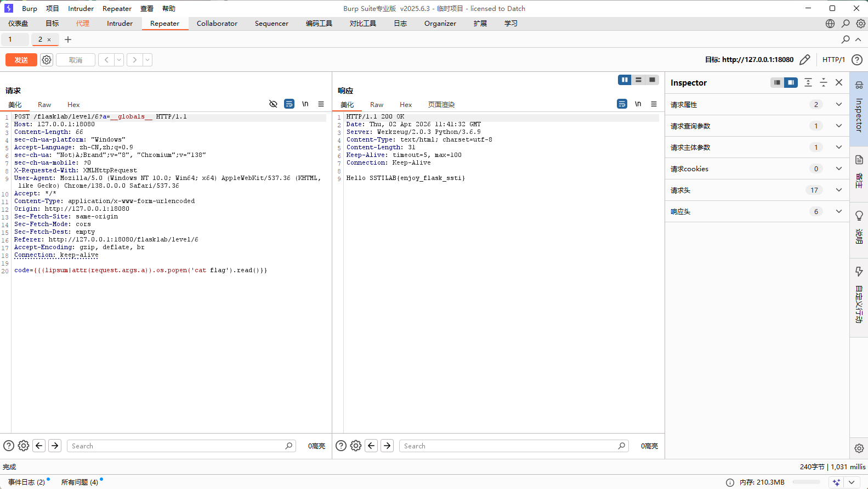Close the Inspector panel
This screenshot has height=489, width=868.
point(839,82)
